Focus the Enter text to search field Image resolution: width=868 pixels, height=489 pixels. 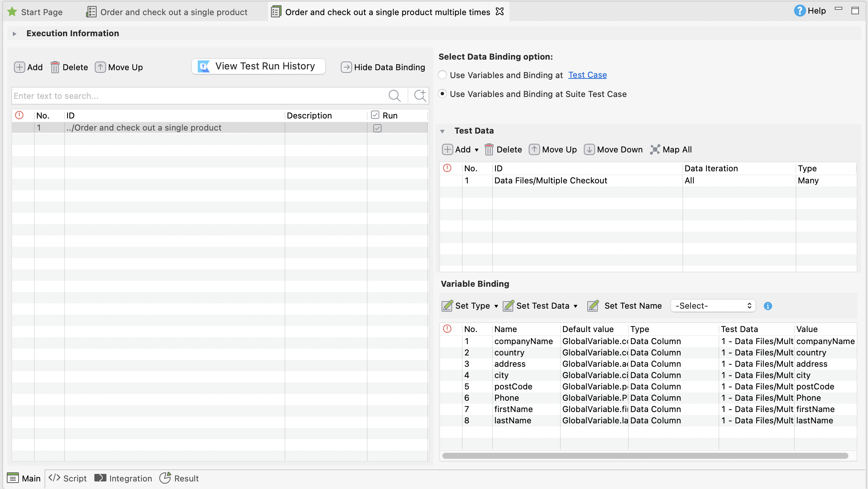[x=200, y=96]
